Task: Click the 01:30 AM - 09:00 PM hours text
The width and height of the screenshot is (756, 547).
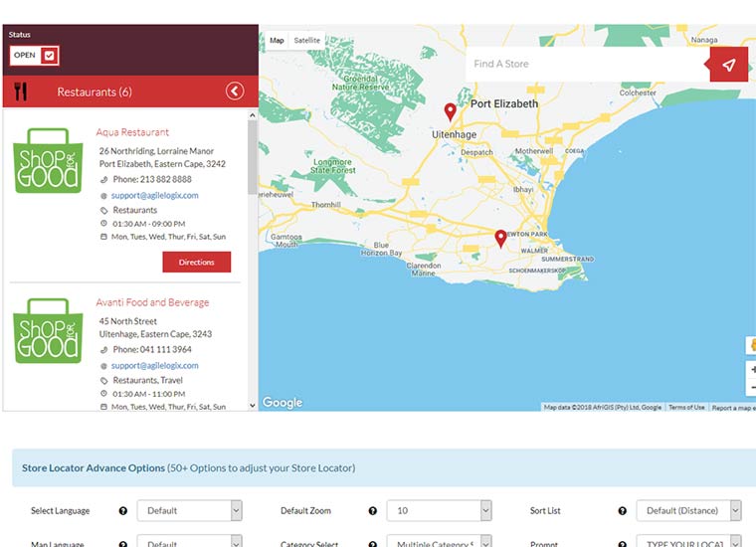Action: [x=149, y=224]
